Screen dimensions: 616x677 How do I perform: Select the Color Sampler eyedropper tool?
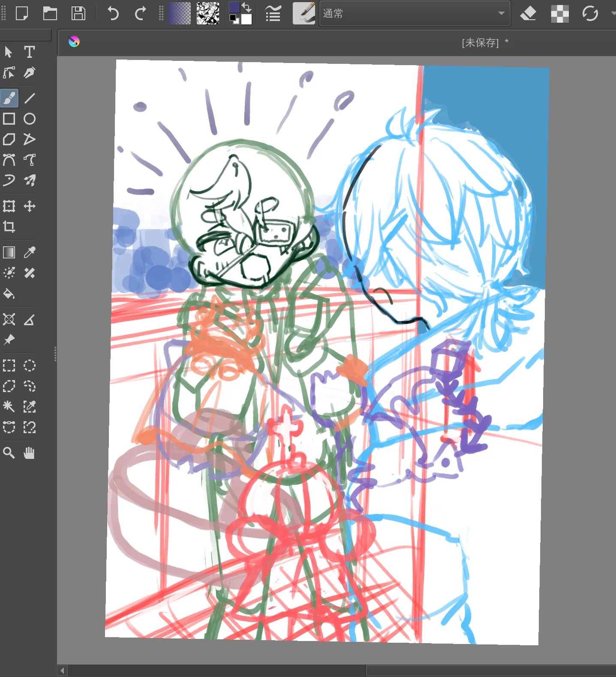pos(30,252)
